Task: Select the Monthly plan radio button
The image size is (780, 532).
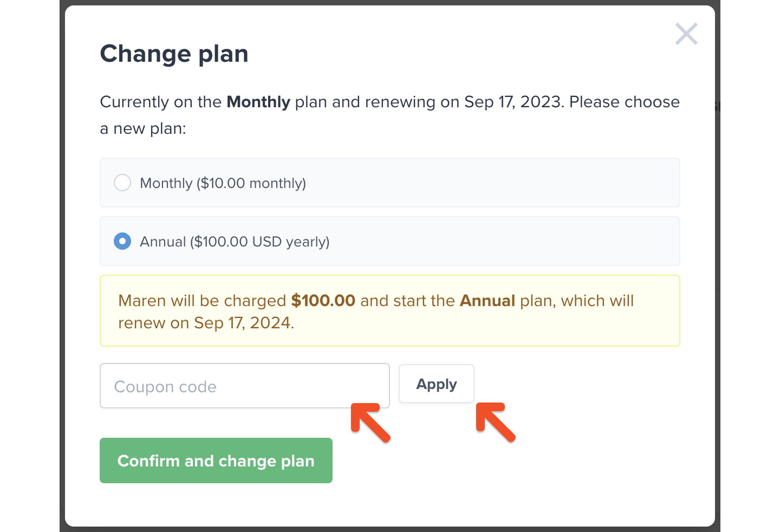Action: [122, 183]
